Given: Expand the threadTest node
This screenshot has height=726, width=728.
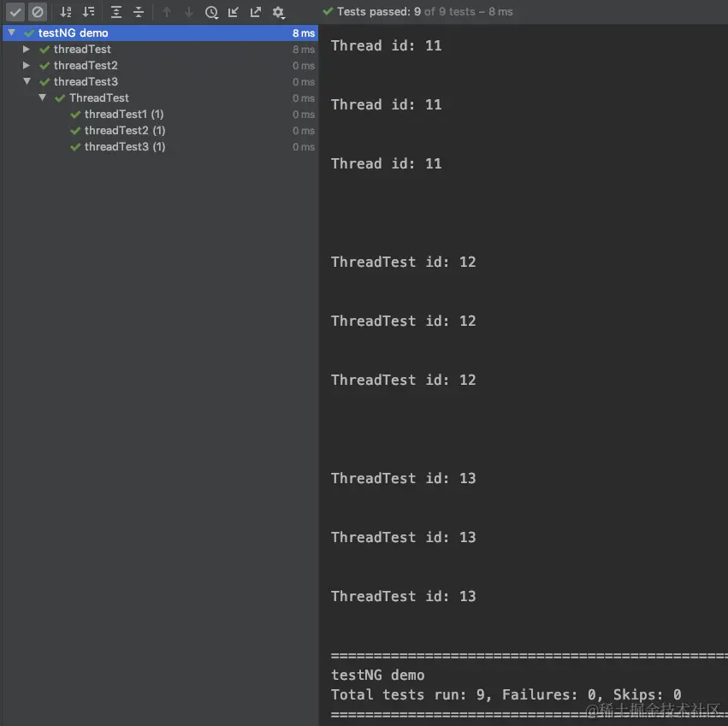Looking at the screenshot, I should click(x=27, y=49).
